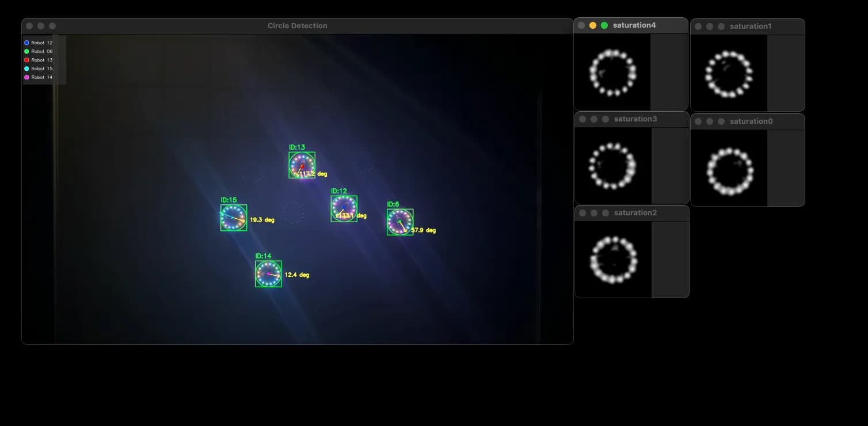Click the detected robot circle under ID:14
This screenshot has width=868, height=426.
pos(268,274)
